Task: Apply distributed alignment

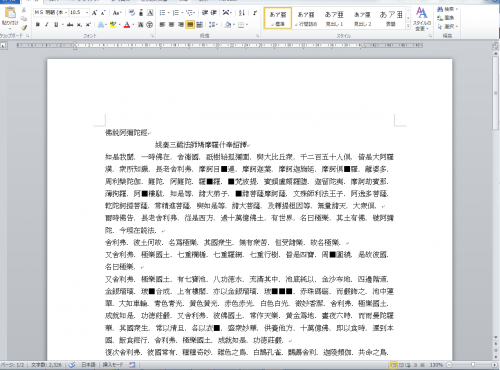Action: pos(199,24)
